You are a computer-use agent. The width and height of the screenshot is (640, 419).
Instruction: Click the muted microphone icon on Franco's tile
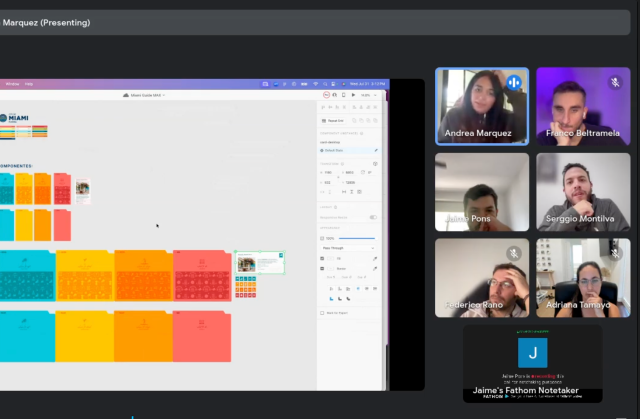(x=615, y=82)
